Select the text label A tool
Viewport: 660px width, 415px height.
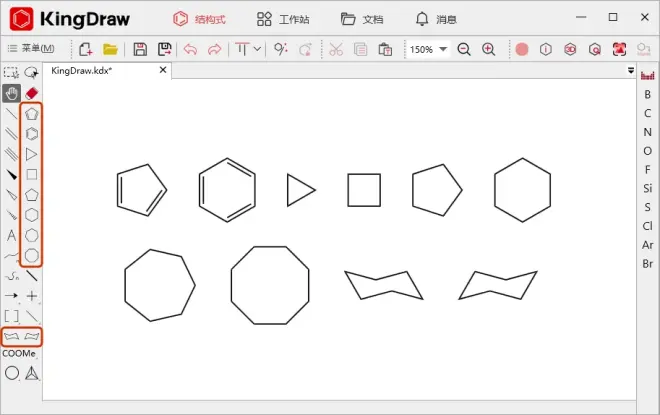[x=11, y=235]
